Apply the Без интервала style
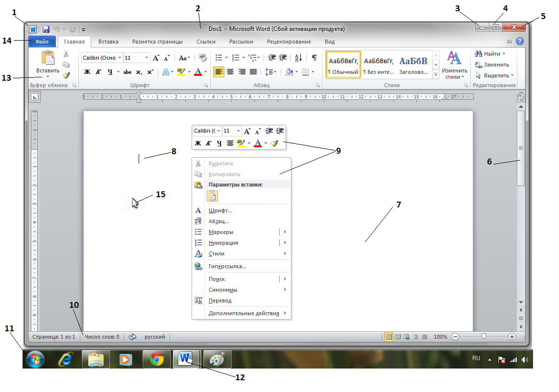559x392 pixels. click(378, 65)
